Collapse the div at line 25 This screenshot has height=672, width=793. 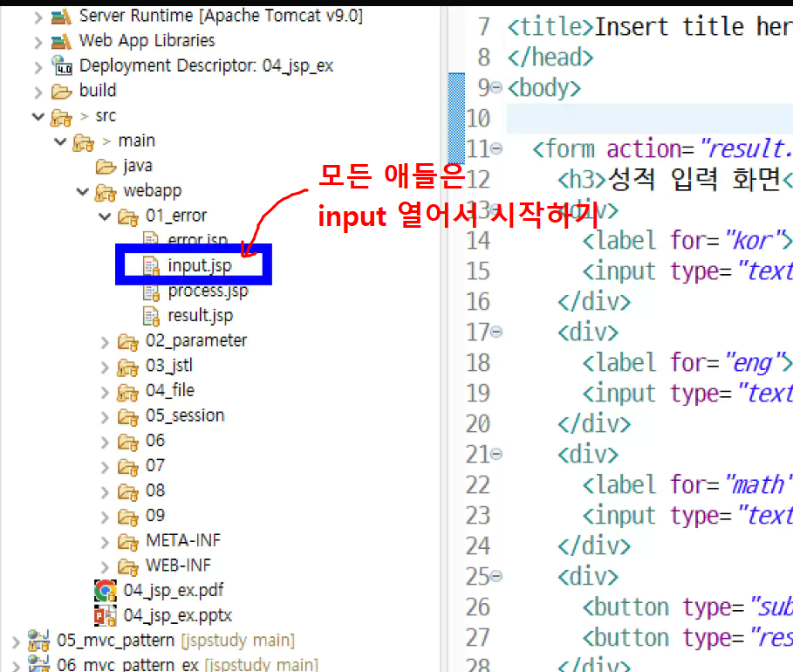pos(496,576)
